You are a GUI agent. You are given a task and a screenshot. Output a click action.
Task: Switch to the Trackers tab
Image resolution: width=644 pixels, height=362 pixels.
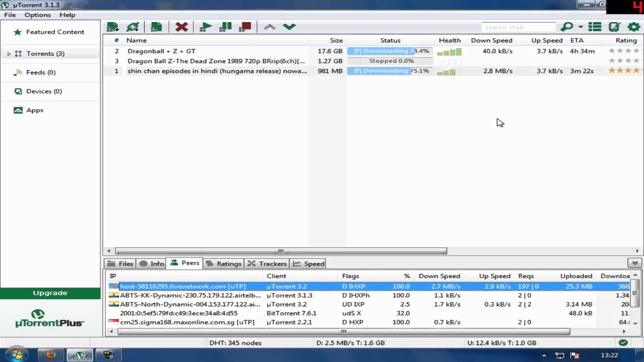click(267, 263)
